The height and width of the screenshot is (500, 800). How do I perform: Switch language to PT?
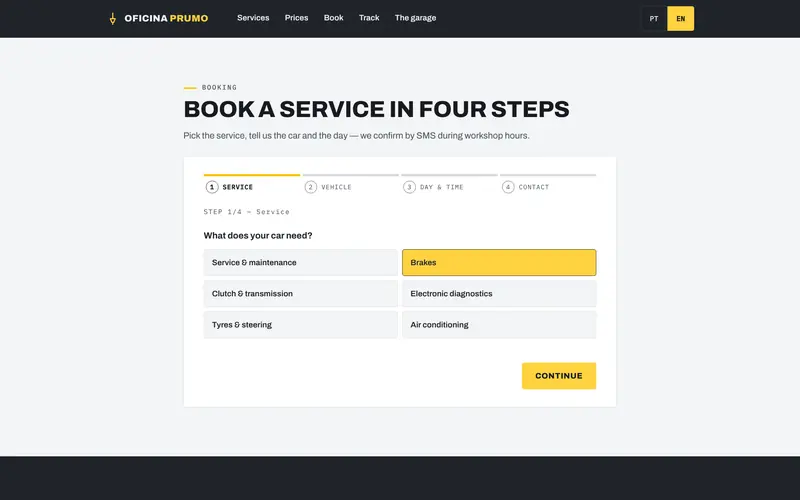pyautogui.click(x=654, y=19)
